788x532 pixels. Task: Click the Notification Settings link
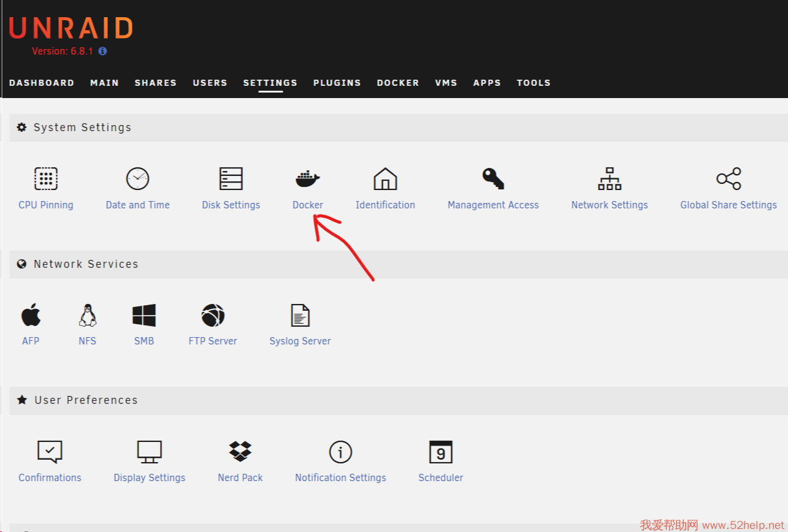pyautogui.click(x=340, y=477)
